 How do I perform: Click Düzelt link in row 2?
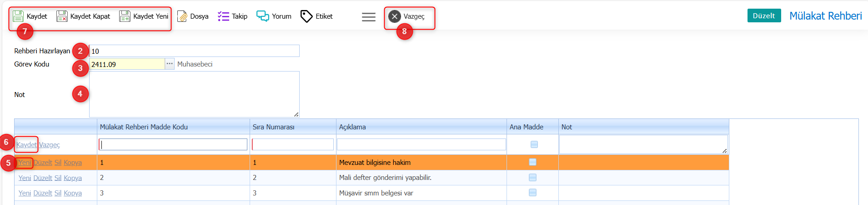click(x=43, y=178)
